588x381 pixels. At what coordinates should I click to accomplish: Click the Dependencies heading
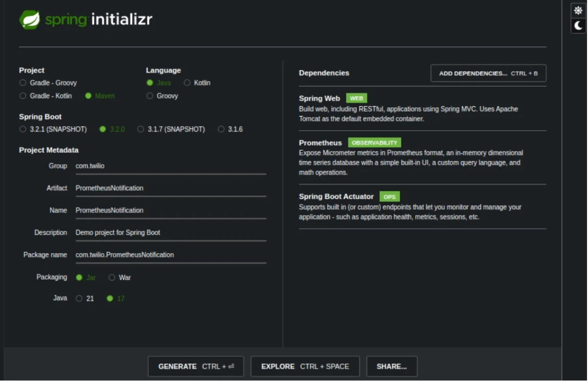(324, 73)
